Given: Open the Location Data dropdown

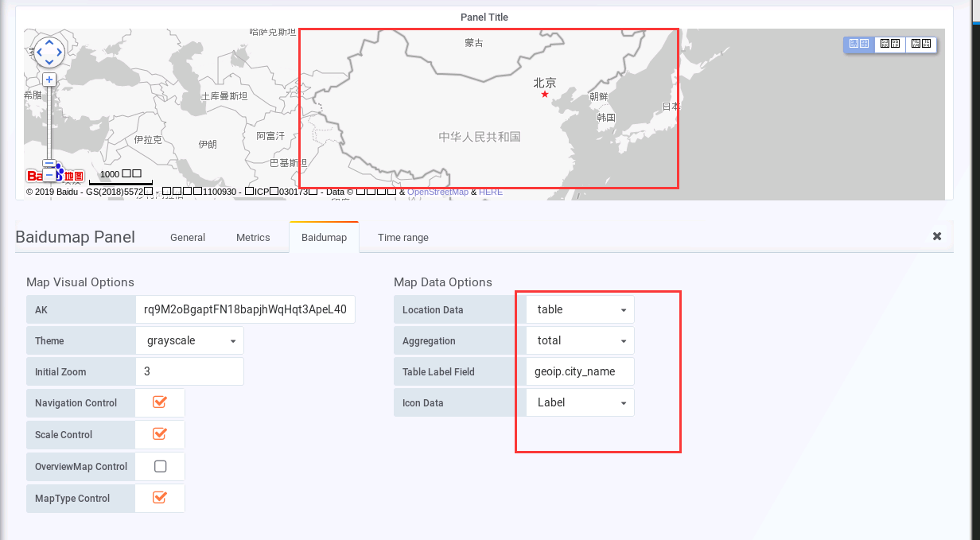Looking at the screenshot, I should pyautogui.click(x=579, y=309).
